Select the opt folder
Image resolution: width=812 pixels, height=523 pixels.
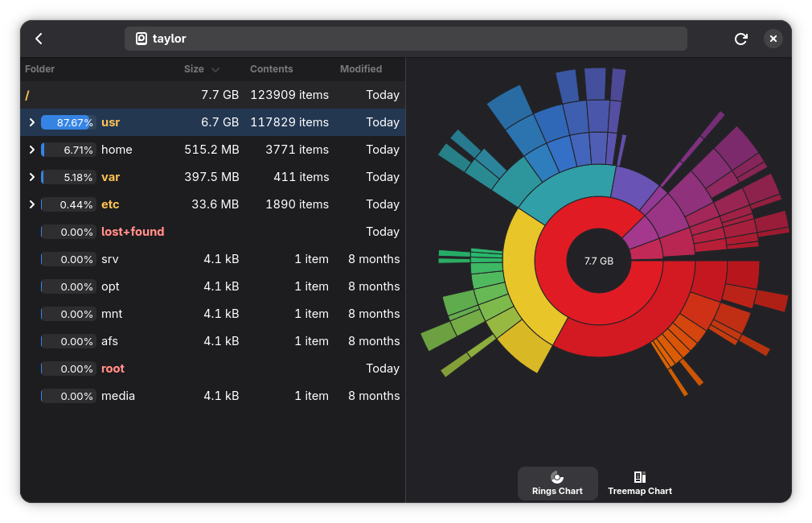110,286
